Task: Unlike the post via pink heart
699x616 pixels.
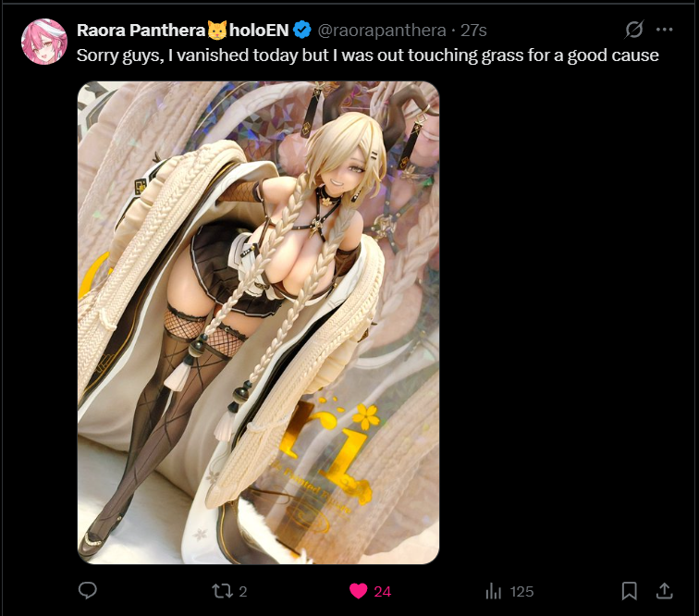Action: (x=358, y=591)
